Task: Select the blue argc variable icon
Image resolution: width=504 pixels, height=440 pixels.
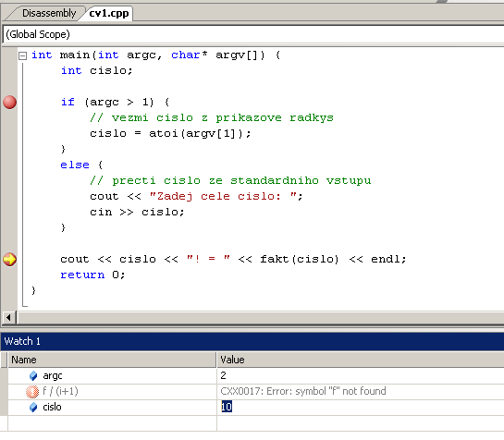Action: coord(33,375)
